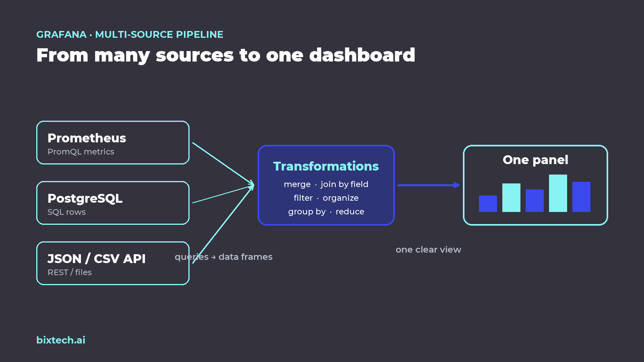Screen dimensions: 644x362
Task: Click the filter · organize line
Action: coord(326,198)
